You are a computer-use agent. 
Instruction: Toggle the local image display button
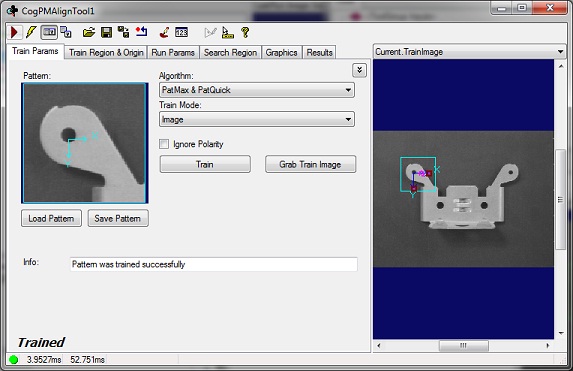pos(49,33)
